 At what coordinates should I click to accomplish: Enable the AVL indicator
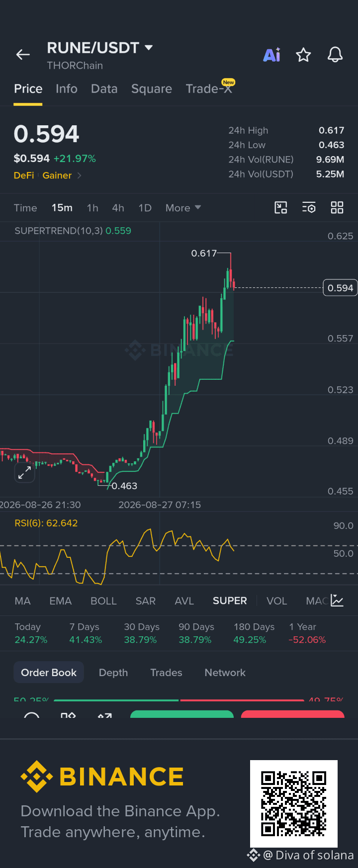point(184,601)
